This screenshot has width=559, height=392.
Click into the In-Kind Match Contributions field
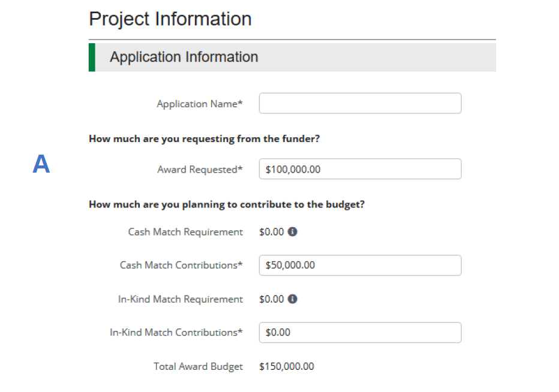[x=360, y=333]
